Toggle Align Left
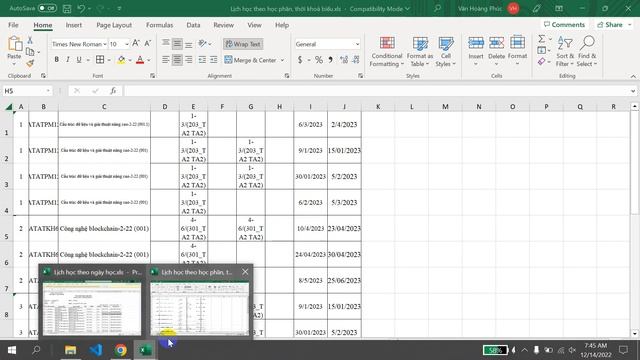Image resolution: width=640 pixels, height=360 pixels. (165, 60)
